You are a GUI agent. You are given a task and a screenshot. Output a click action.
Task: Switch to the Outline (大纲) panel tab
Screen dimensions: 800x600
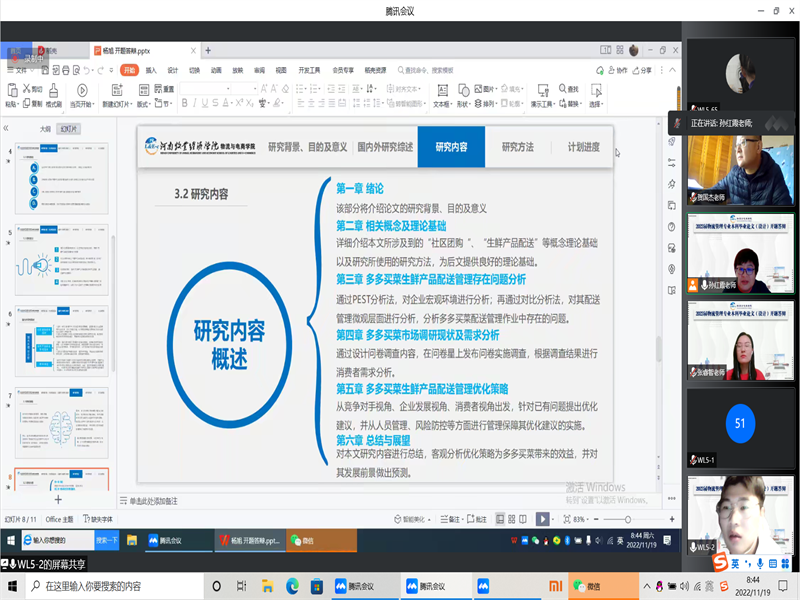tap(44, 129)
